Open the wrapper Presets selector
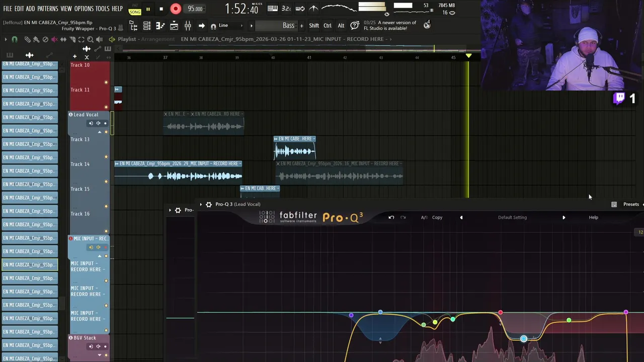Image resolution: width=644 pixels, height=362 pixels. [x=631, y=204]
